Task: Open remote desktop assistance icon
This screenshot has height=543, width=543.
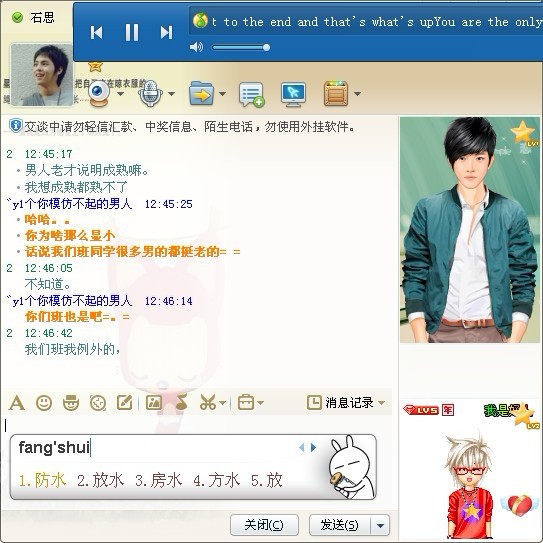Action: [293, 94]
